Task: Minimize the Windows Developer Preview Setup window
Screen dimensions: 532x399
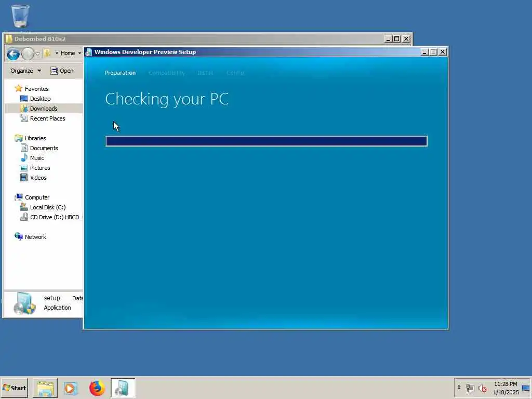Action: tap(424, 52)
